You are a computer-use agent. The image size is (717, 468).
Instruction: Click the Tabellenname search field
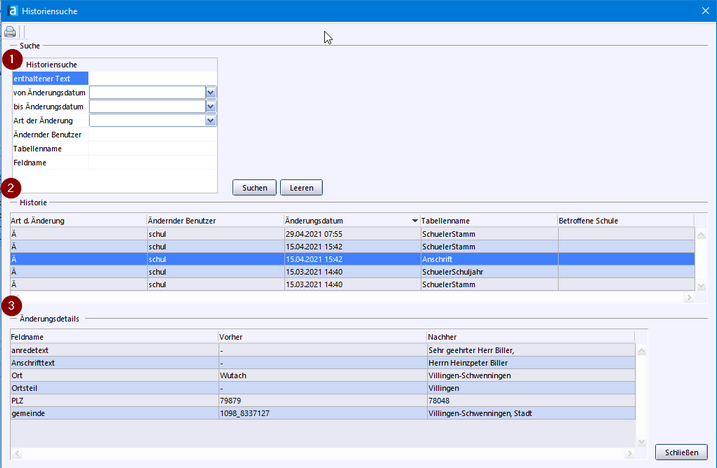click(152, 148)
